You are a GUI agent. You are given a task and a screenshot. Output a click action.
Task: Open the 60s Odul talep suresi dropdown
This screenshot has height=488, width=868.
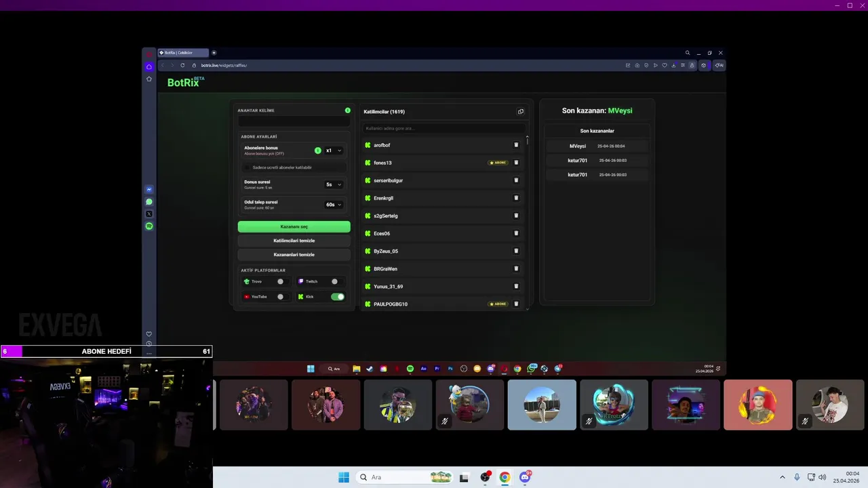334,205
